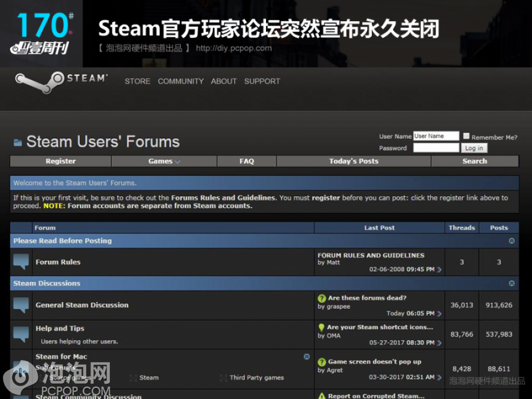View Today's Posts
This screenshot has width=532, height=399.
[x=354, y=161]
